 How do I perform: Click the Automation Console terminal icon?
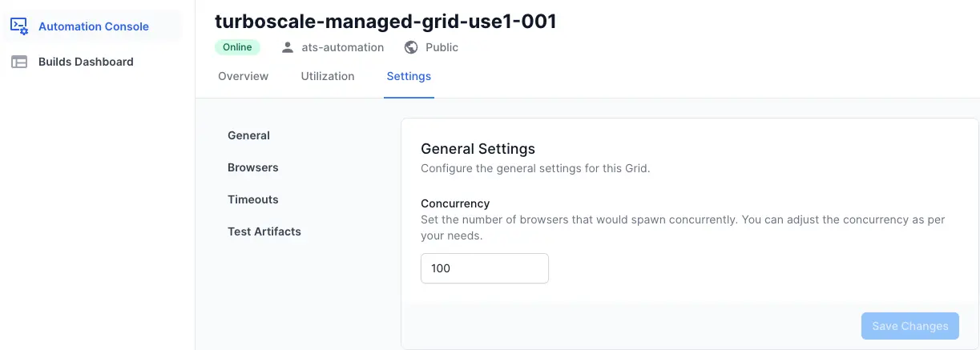(19, 26)
